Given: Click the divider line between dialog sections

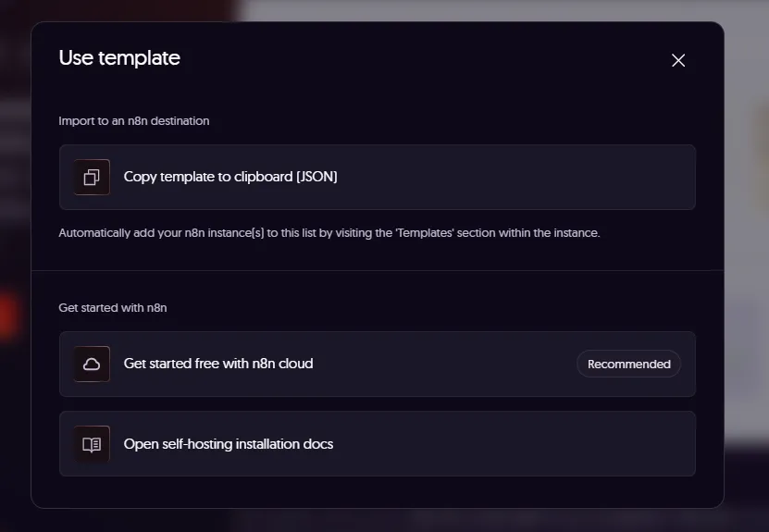Looking at the screenshot, I should (x=378, y=270).
